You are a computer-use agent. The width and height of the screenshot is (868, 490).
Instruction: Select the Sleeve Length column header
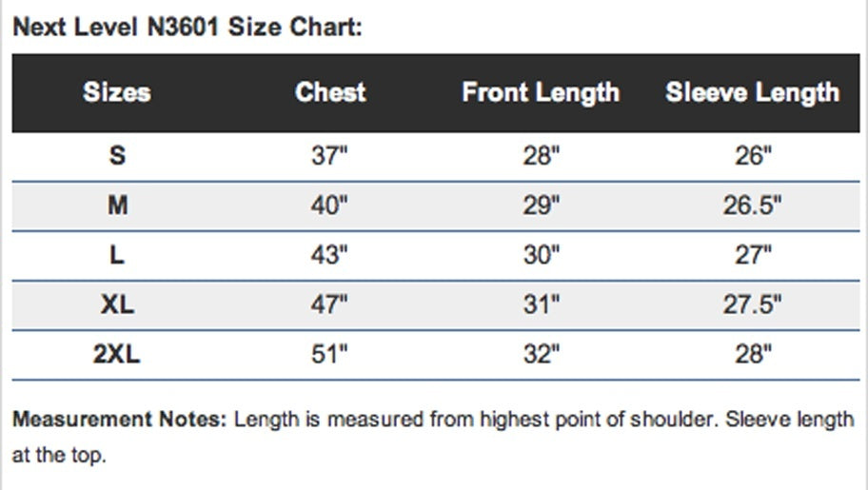pos(753,93)
